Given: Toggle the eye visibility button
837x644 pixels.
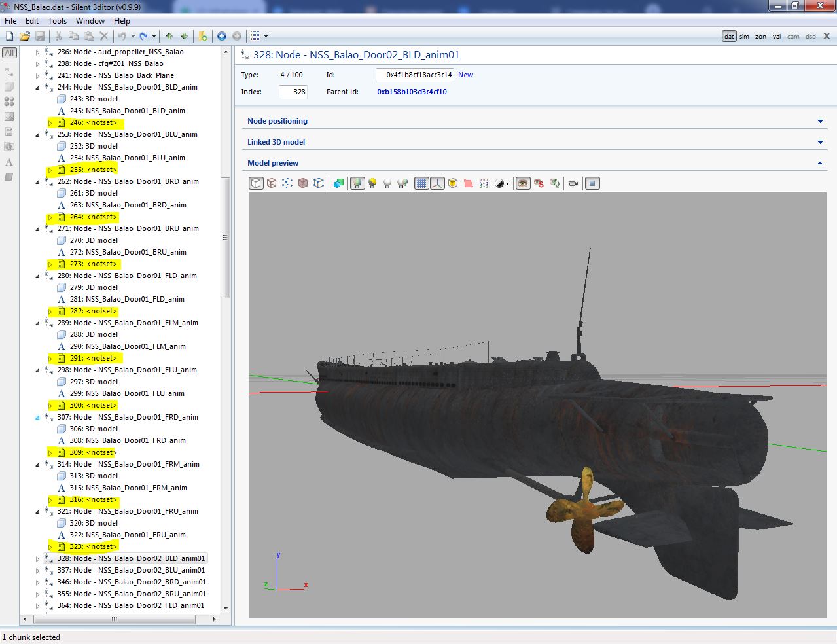Looking at the screenshot, I should 523,183.
